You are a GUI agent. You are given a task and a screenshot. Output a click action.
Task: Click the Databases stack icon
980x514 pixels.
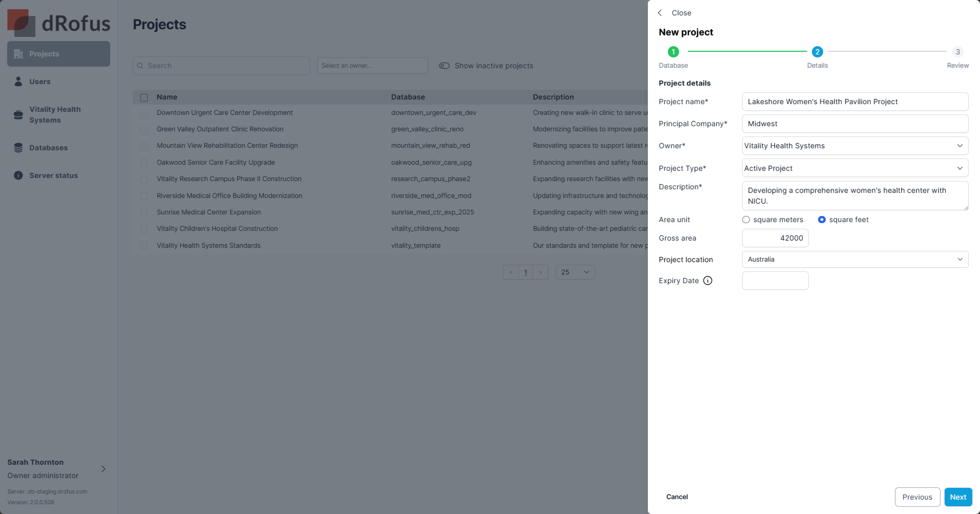coord(18,147)
